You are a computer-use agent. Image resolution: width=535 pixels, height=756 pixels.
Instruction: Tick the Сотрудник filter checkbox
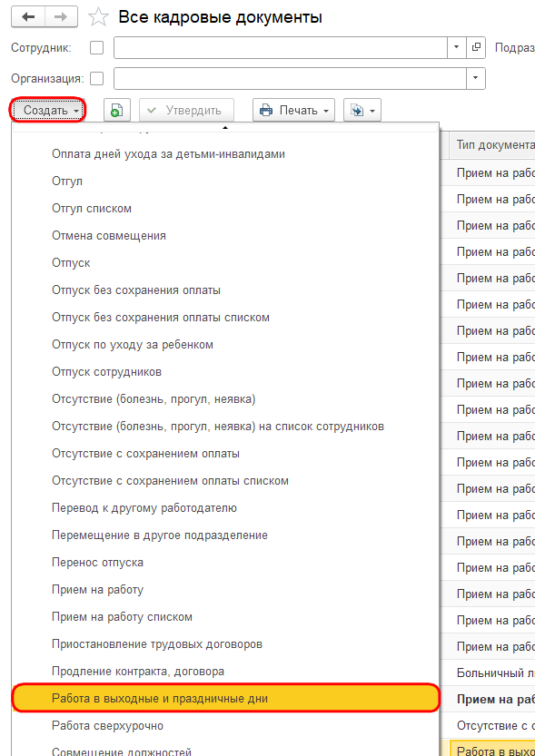click(97, 48)
